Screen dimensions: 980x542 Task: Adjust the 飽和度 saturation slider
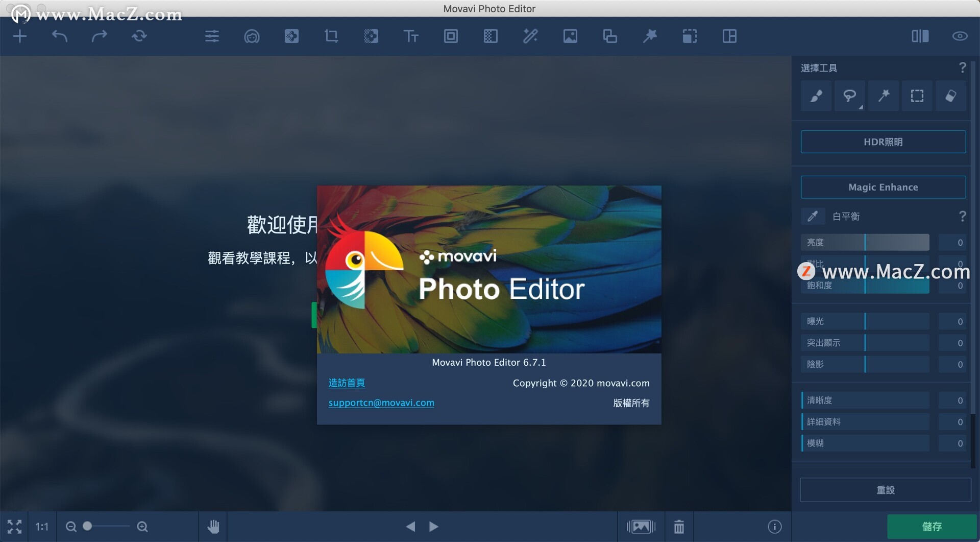865,286
